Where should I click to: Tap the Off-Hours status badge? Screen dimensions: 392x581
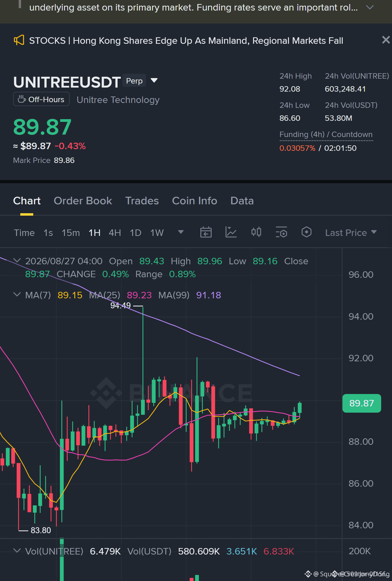click(x=41, y=99)
